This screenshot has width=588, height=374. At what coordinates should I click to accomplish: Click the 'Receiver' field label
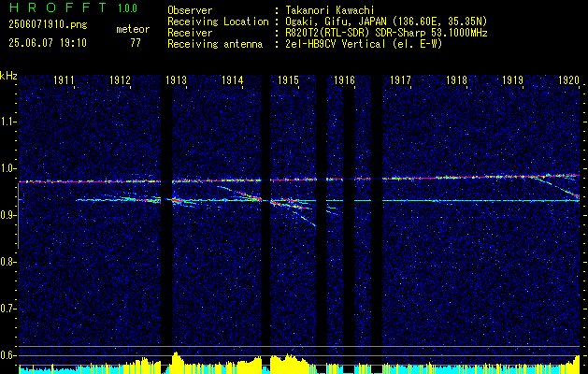(x=190, y=33)
